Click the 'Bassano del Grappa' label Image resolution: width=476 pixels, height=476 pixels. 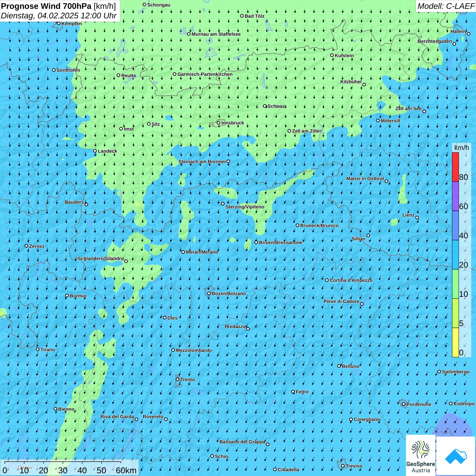tap(242, 442)
